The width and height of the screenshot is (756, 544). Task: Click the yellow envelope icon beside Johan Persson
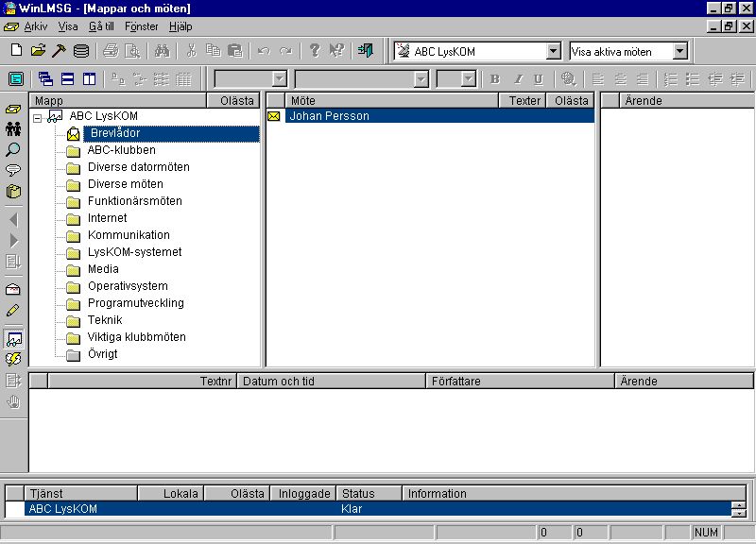tap(273, 116)
